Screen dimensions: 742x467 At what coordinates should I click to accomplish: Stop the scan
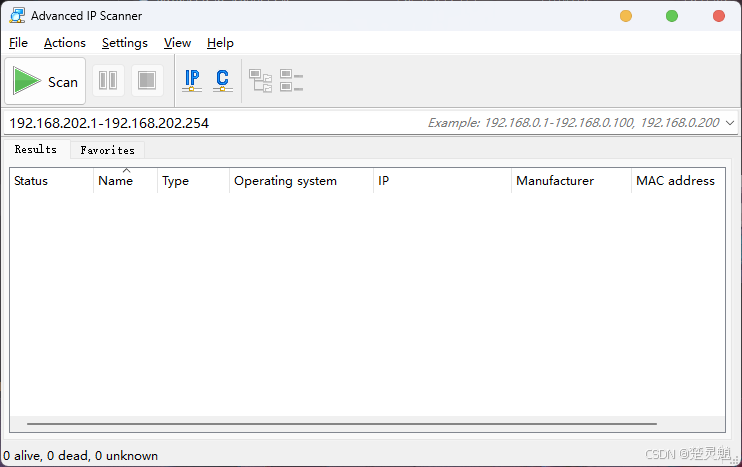(147, 80)
